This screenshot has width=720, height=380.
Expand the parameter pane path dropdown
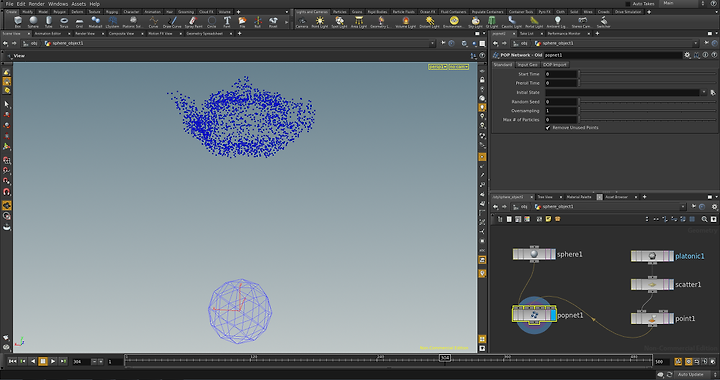[x=695, y=43]
